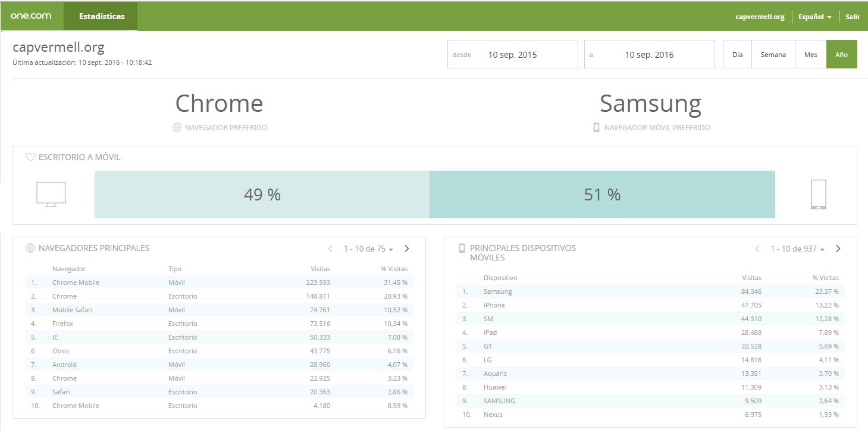Open the Español language dropdown

click(814, 17)
